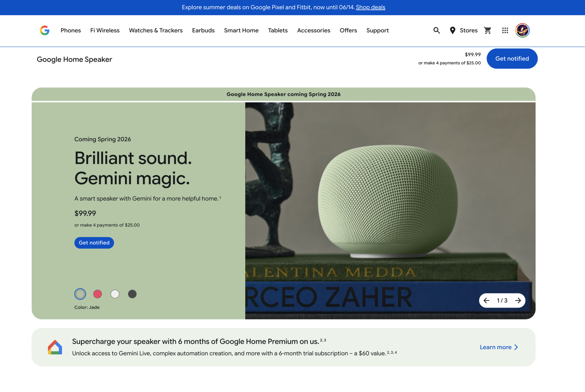Open the Offers menu
The image size is (585, 392).
(348, 30)
